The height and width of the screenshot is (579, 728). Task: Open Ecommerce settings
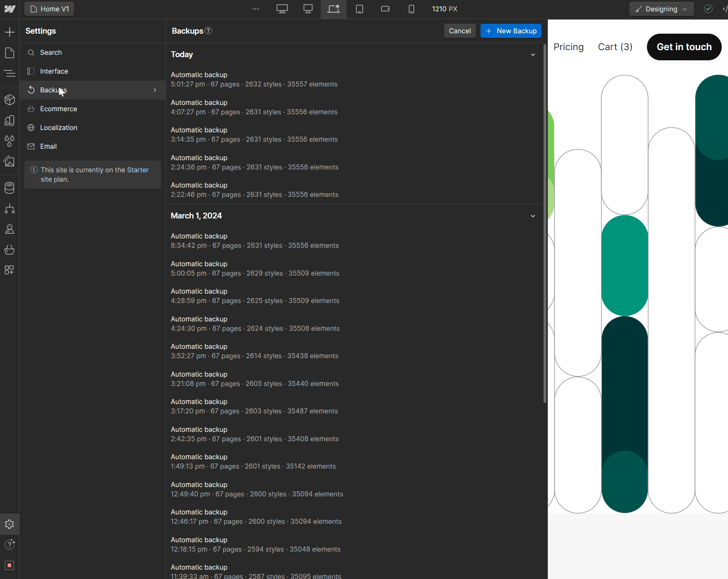point(93,109)
